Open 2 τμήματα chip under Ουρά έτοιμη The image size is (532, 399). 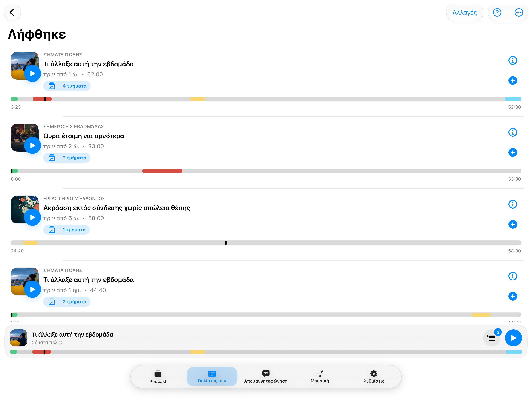point(67,158)
